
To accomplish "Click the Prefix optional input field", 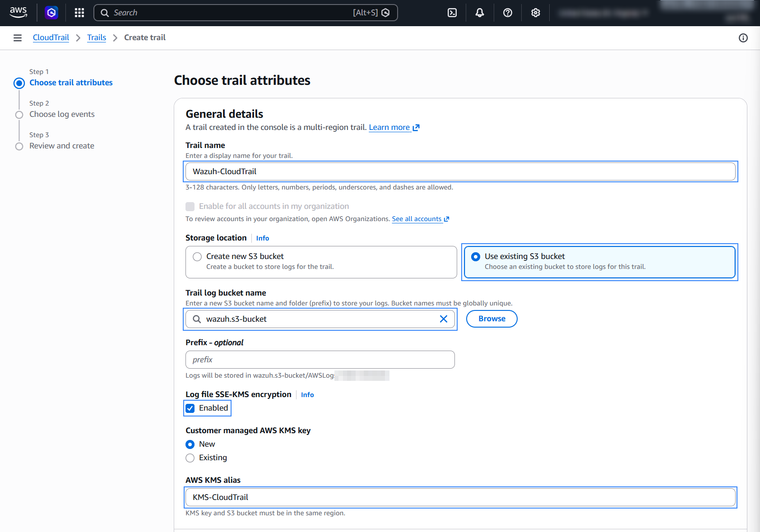I will 320,360.
